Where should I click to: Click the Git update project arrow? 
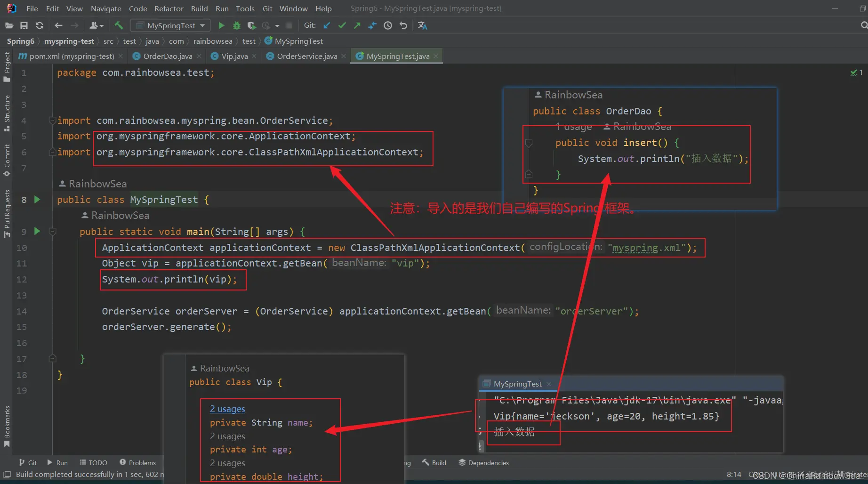click(x=327, y=25)
